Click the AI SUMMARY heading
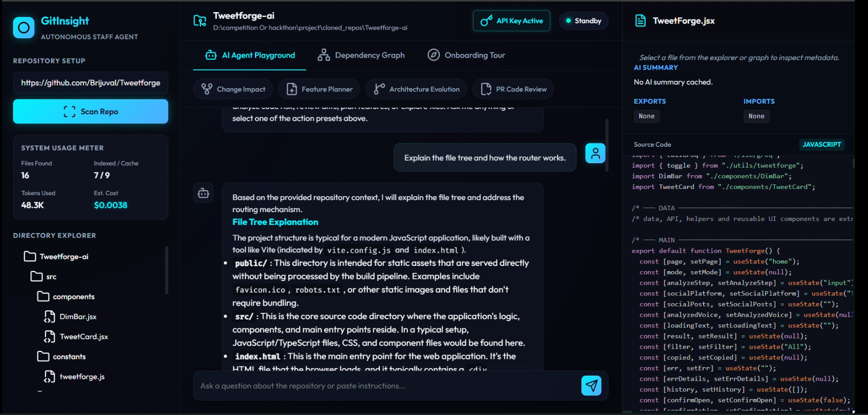 [656, 68]
